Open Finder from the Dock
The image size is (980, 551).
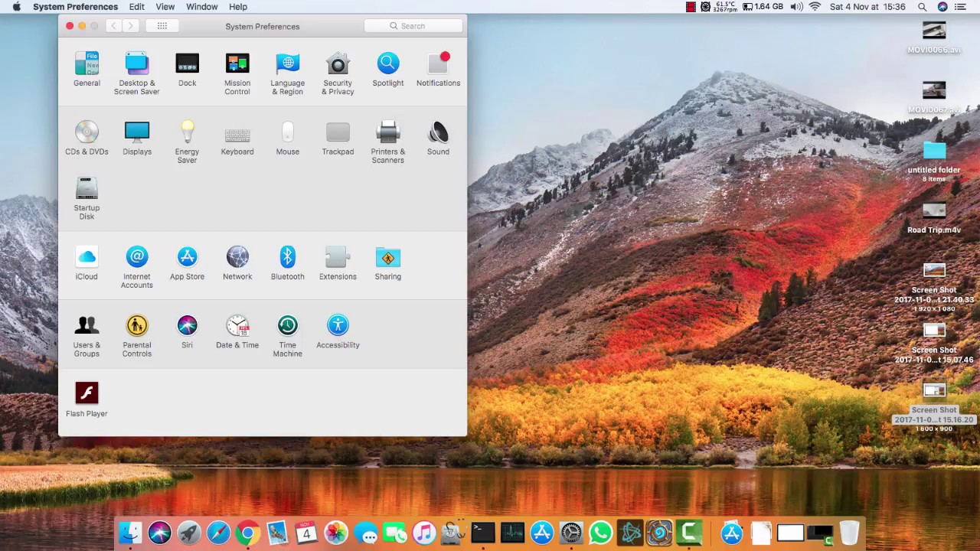(x=131, y=533)
